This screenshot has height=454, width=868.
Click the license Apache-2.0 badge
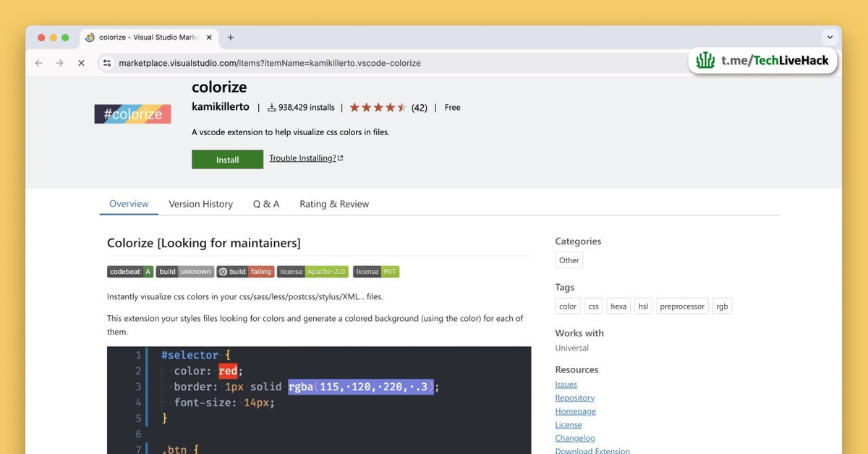(312, 271)
